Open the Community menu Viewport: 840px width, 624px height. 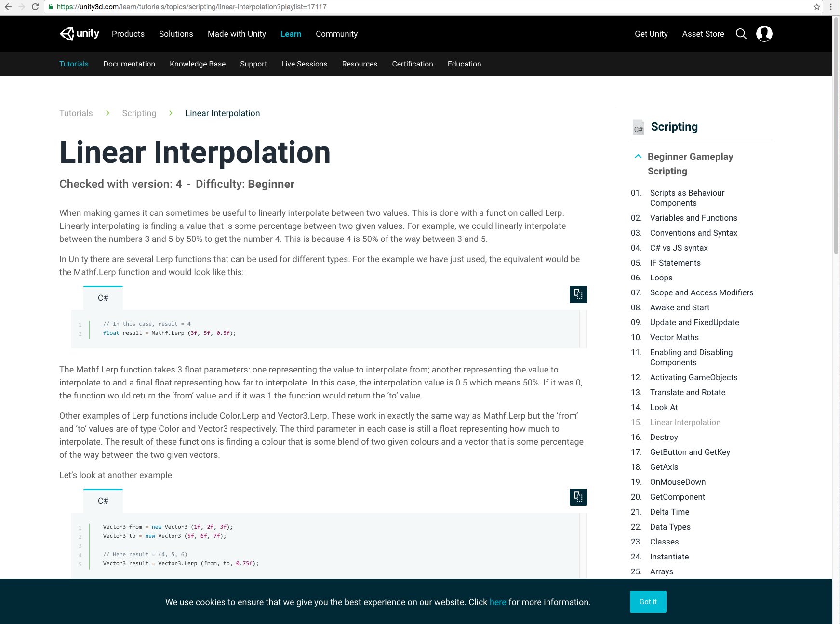(336, 34)
